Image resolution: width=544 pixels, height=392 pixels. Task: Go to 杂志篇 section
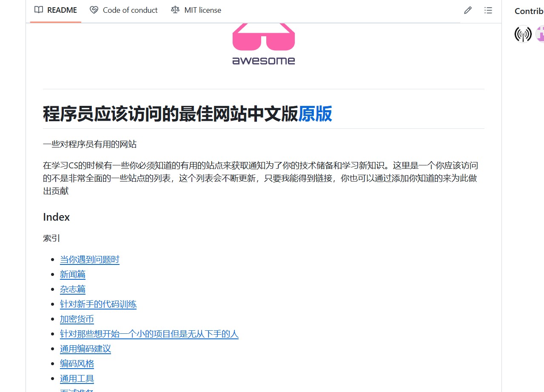tap(73, 290)
